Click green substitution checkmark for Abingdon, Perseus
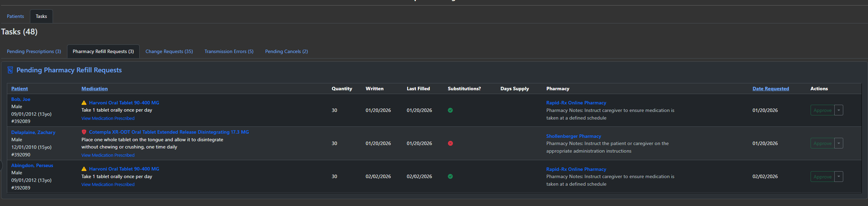Screen dimensions: 868x206 450,176
